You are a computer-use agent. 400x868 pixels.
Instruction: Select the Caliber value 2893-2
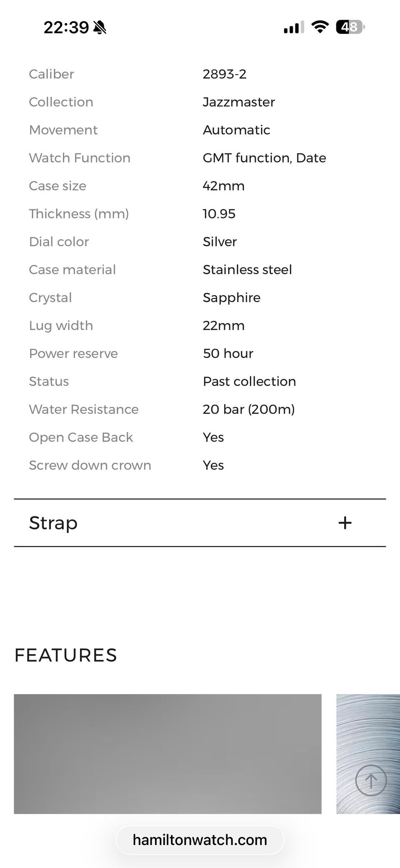pyautogui.click(x=225, y=74)
